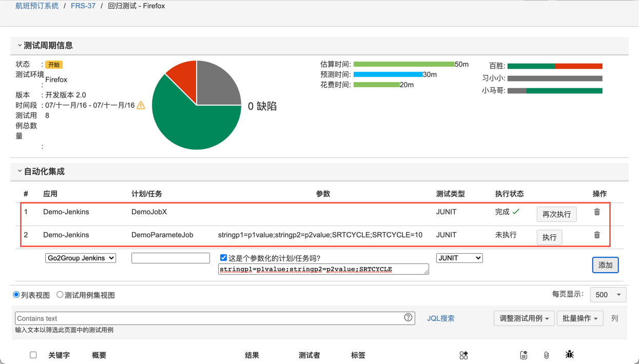Select the 测试用例集视图 radio button
Image resolution: width=639 pixels, height=364 pixels.
60,295
